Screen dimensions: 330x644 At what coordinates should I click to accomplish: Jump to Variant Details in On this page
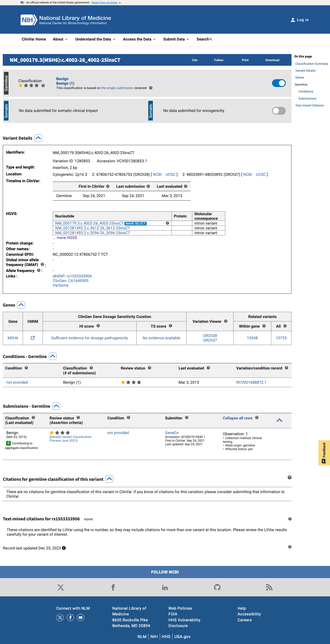[x=305, y=71]
